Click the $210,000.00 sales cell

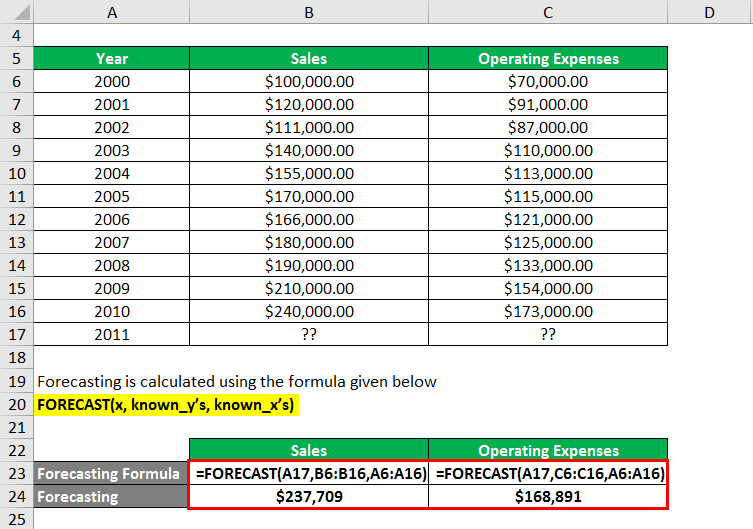tap(309, 288)
